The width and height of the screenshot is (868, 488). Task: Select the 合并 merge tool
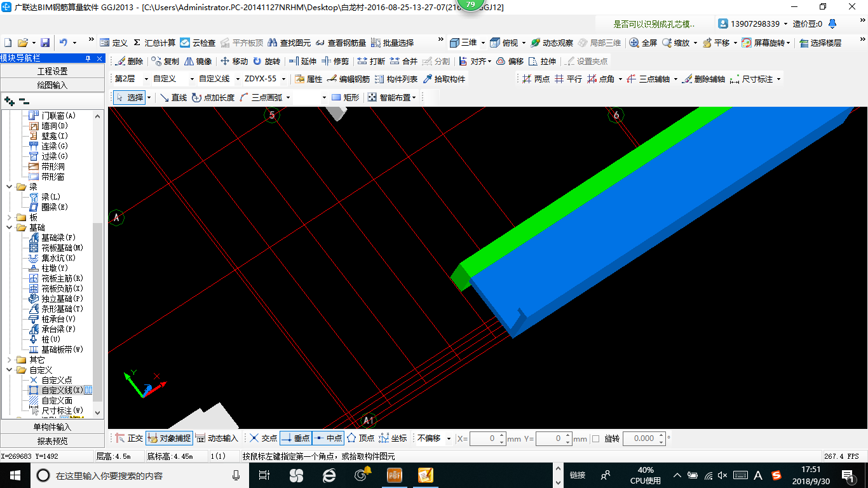click(403, 61)
